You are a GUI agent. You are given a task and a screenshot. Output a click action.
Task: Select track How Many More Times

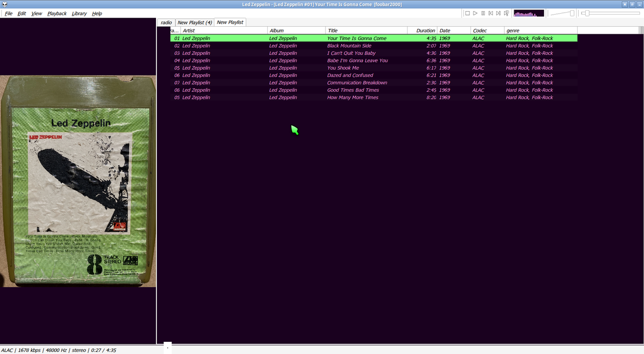click(374, 97)
